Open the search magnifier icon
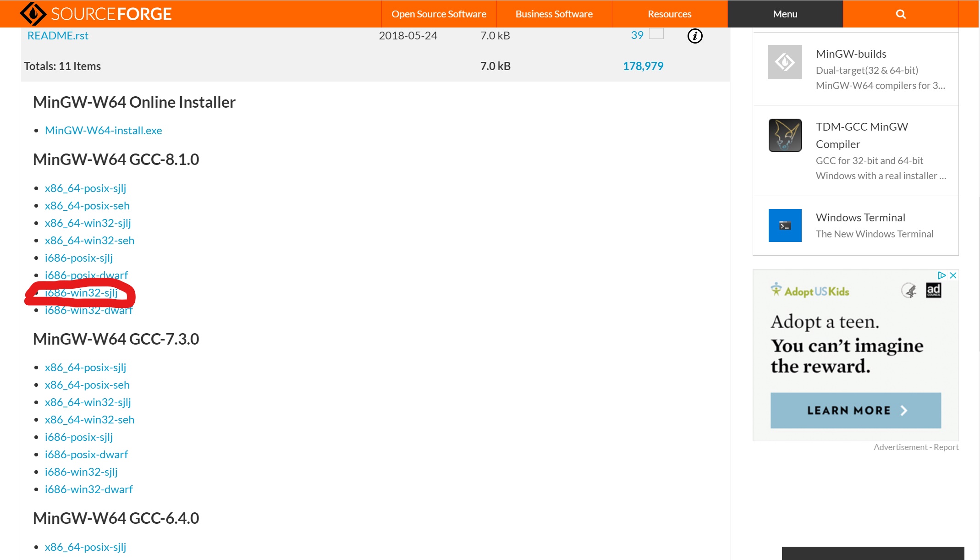The image size is (980, 560). tap(900, 14)
